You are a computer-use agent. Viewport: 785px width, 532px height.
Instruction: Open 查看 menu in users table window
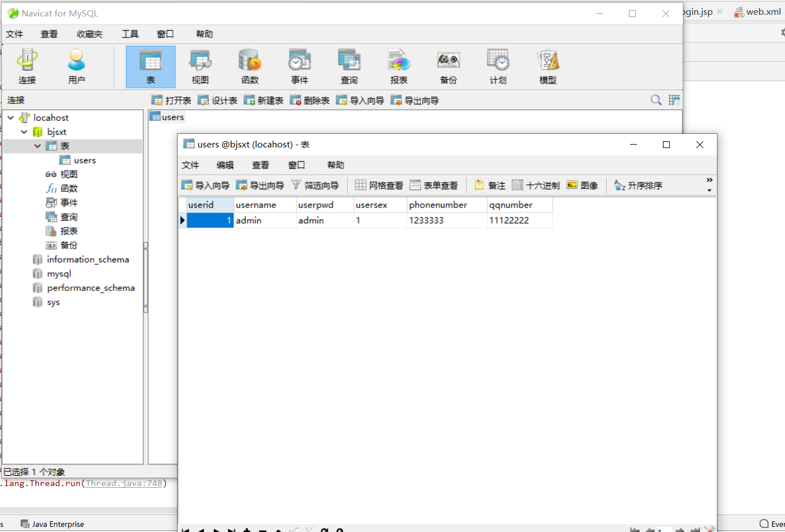coord(261,165)
